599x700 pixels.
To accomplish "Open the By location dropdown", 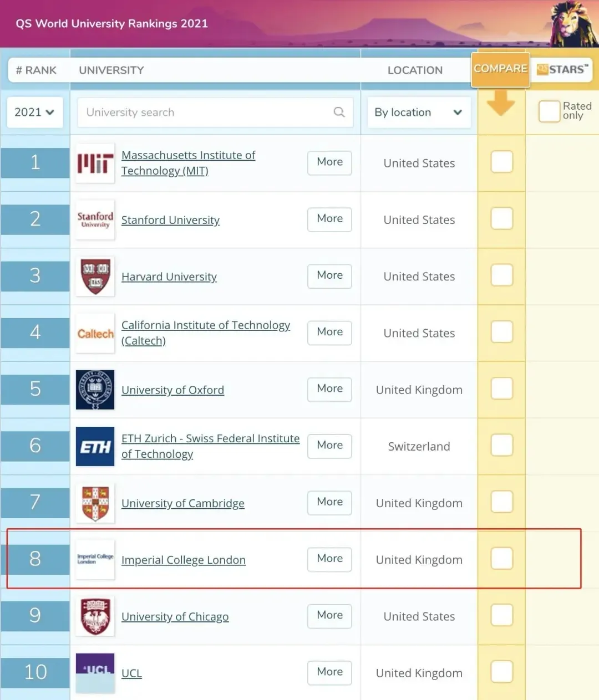I will click(419, 112).
